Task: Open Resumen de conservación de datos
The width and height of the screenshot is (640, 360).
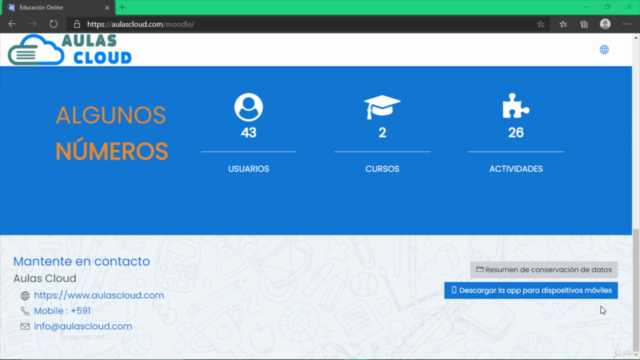Action: (544, 269)
